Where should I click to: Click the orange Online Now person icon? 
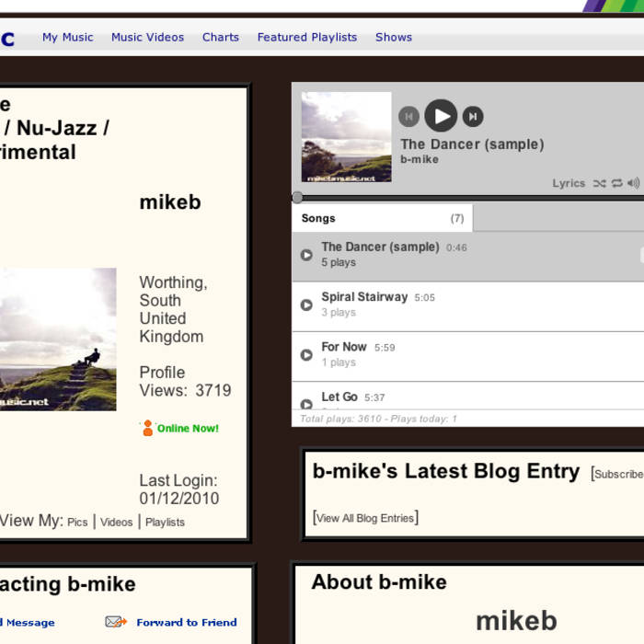click(x=147, y=428)
